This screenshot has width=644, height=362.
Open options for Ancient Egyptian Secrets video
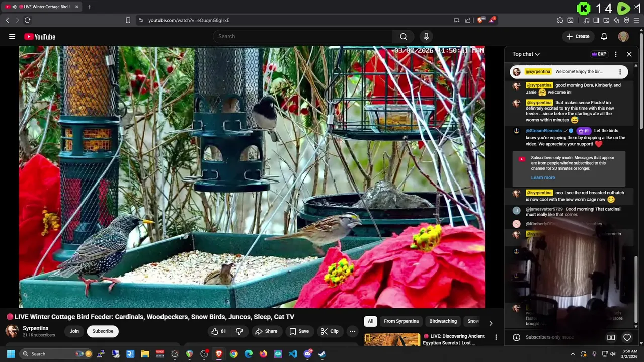(496, 337)
